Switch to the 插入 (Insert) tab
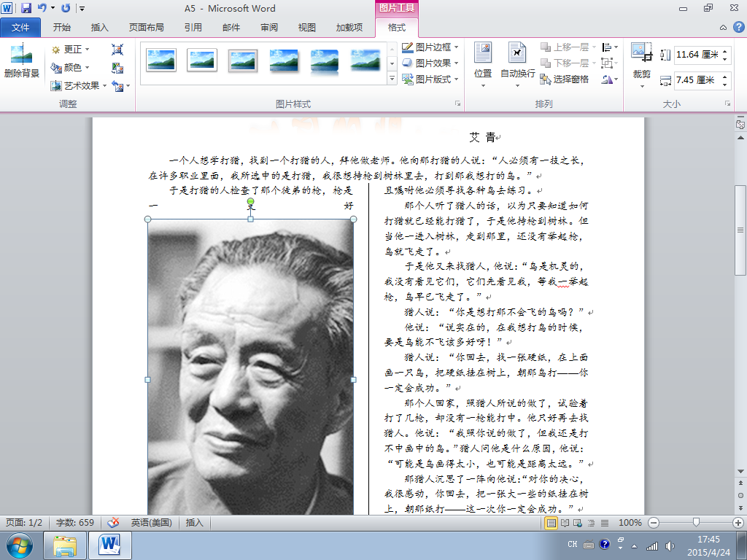747x560 pixels. click(x=99, y=28)
